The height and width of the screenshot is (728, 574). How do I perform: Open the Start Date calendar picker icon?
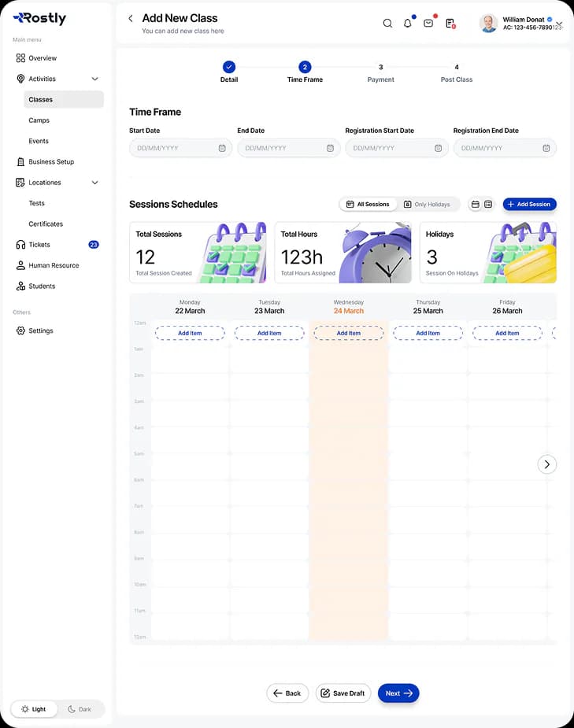point(222,148)
